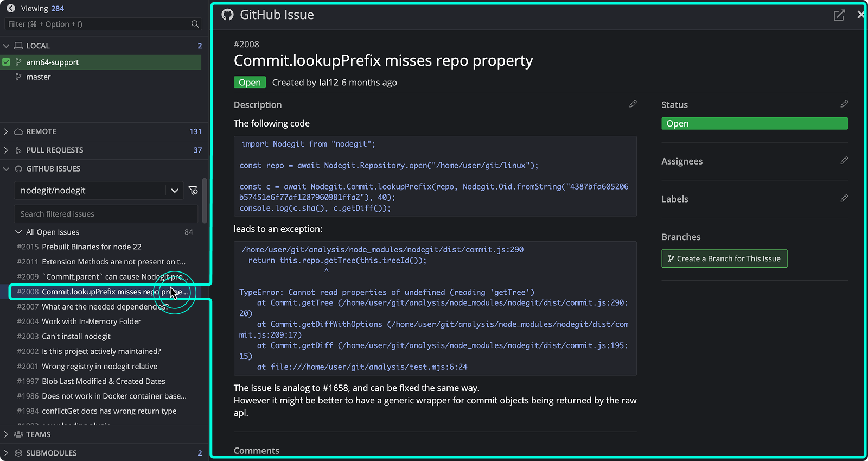Click the GitHub logo in issue panel header
Image resolution: width=868 pixels, height=461 pixels.
(x=228, y=15)
